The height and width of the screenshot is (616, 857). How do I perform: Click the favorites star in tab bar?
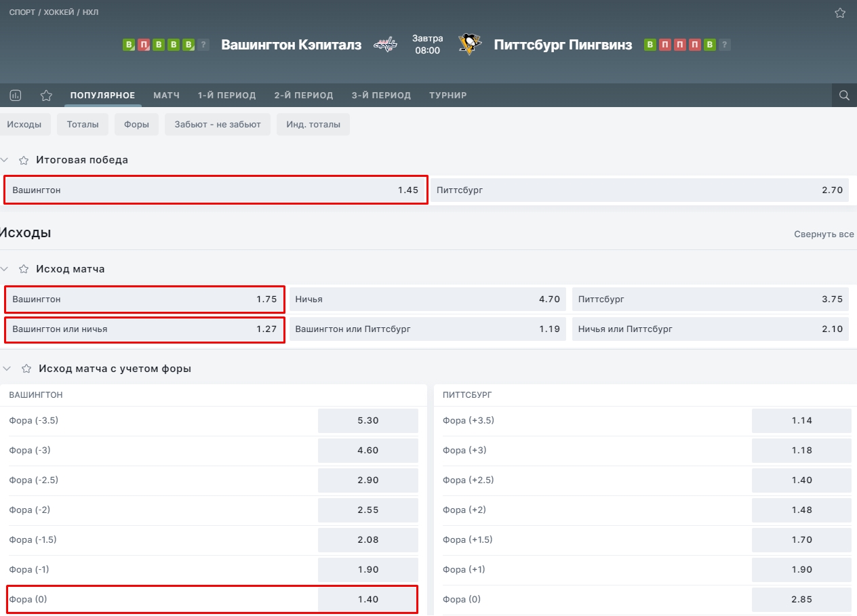[46, 96]
